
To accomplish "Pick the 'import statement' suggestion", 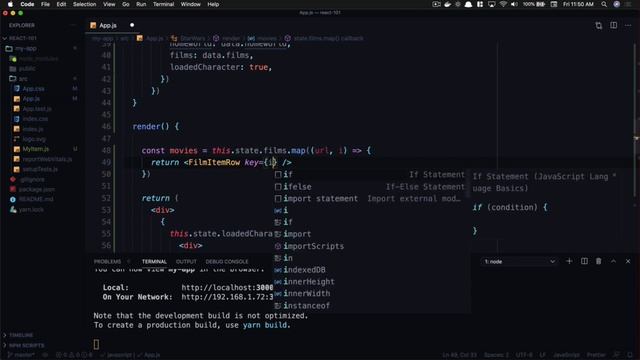I will (370, 199).
